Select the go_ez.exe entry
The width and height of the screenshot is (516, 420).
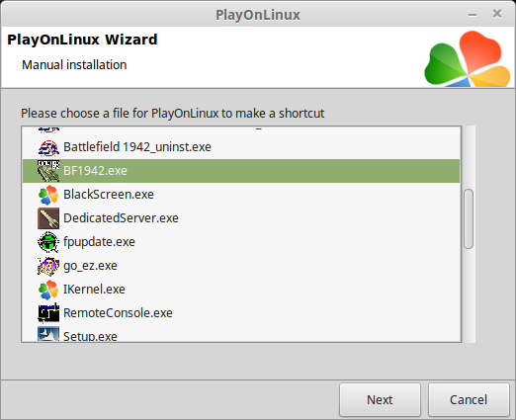[x=241, y=266]
